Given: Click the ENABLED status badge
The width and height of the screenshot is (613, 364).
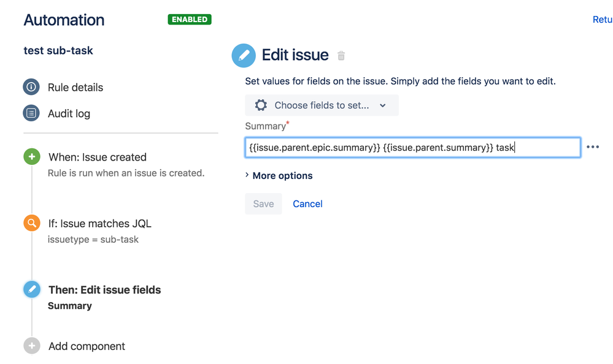Looking at the screenshot, I should pyautogui.click(x=189, y=19).
